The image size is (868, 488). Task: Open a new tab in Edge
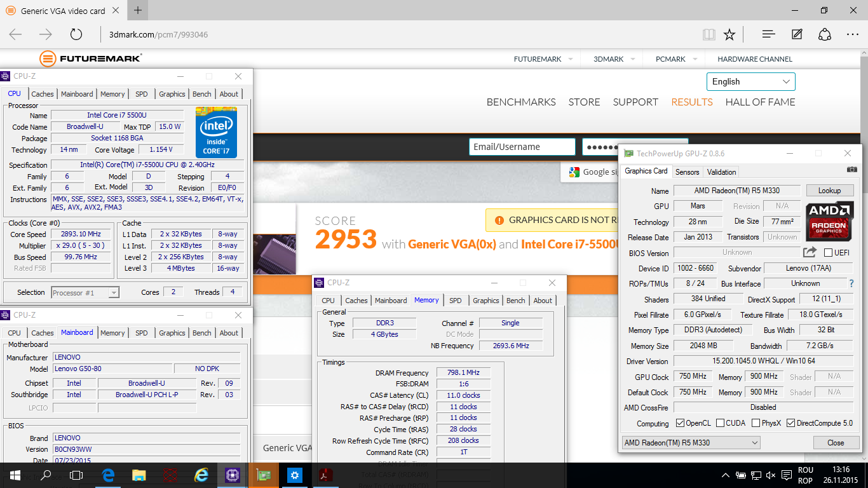tap(137, 10)
